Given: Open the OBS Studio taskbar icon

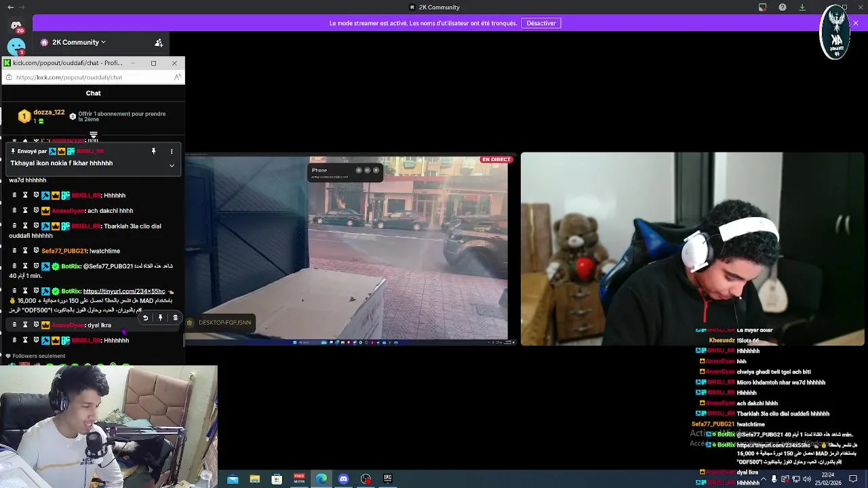Looking at the screenshot, I should tap(366, 479).
